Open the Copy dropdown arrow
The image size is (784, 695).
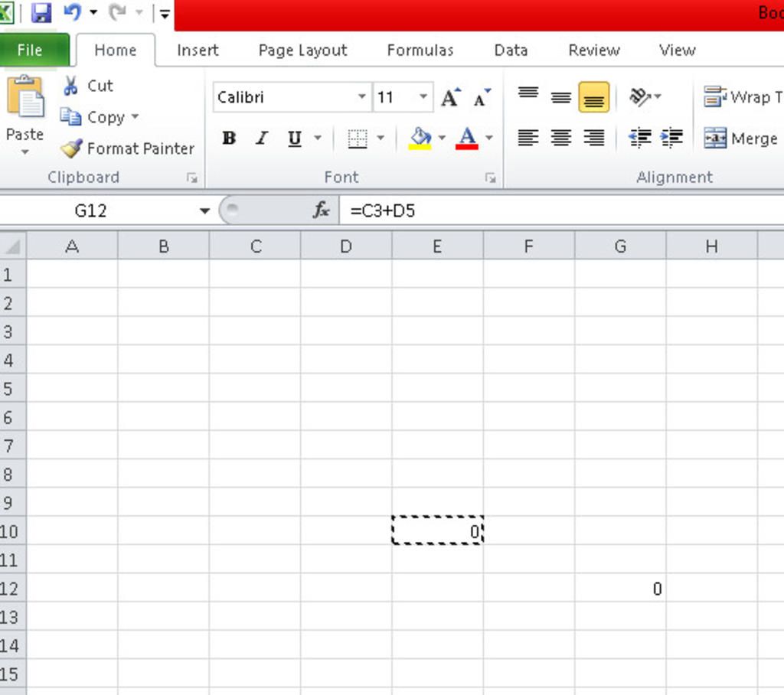coord(135,117)
